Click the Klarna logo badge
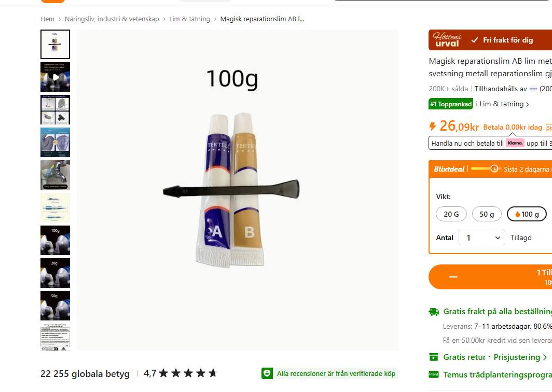The height and width of the screenshot is (392, 552). (515, 143)
